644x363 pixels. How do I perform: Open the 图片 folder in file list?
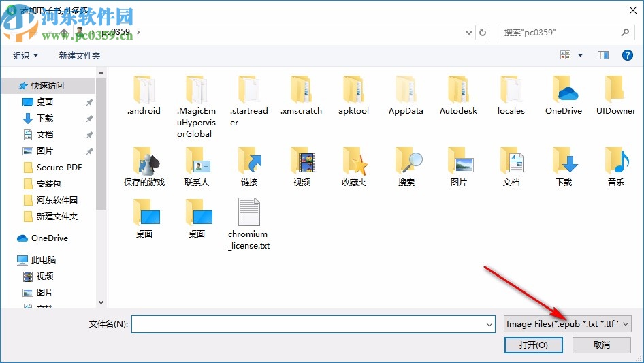[x=458, y=166]
